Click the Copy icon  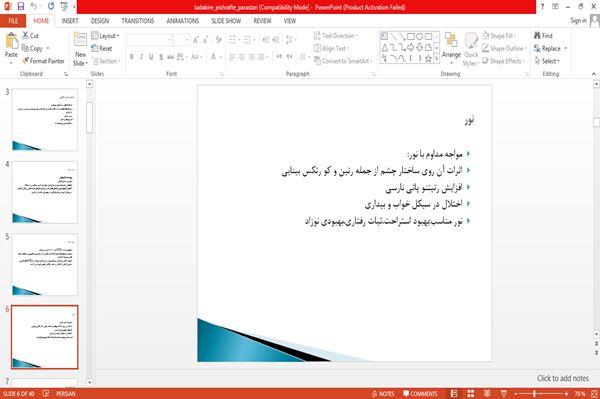click(x=25, y=48)
